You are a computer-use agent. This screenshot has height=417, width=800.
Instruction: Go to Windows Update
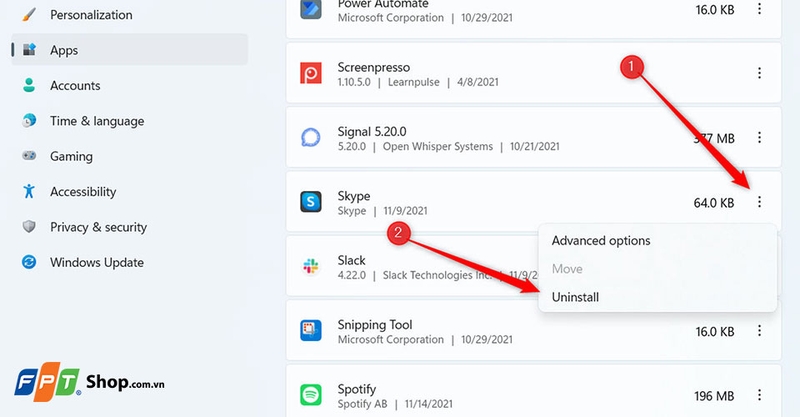coord(130,262)
